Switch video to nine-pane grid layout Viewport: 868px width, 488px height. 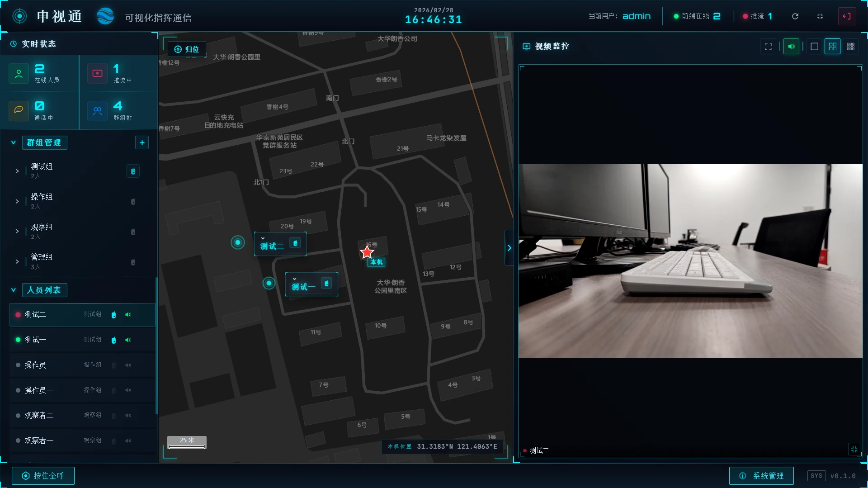(x=850, y=47)
